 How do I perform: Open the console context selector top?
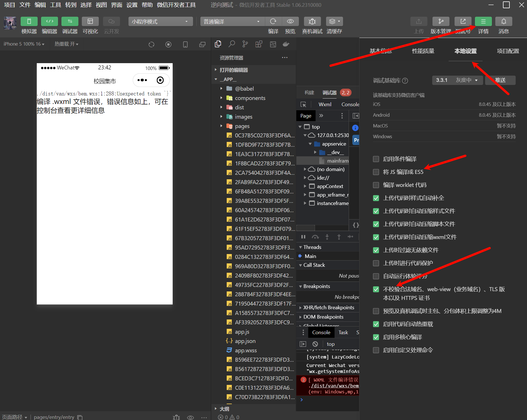(x=331, y=344)
